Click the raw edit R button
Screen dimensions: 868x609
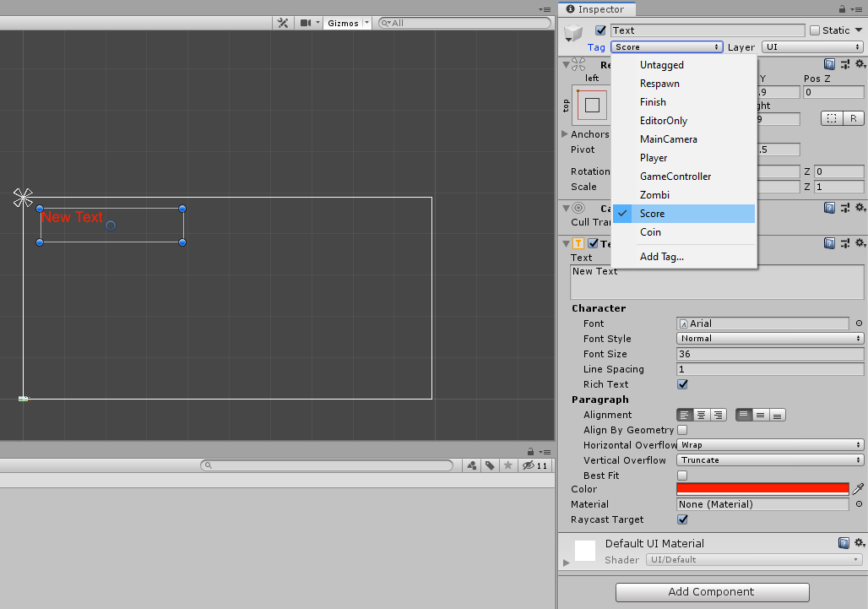(x=853, y=118)
